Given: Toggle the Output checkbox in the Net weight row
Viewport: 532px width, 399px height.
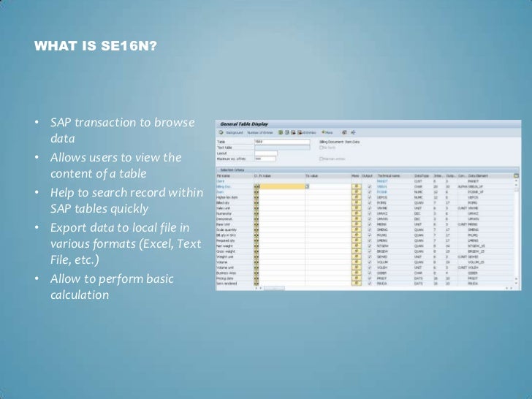Looking at the screenshot, I should (x=370, y=246).
